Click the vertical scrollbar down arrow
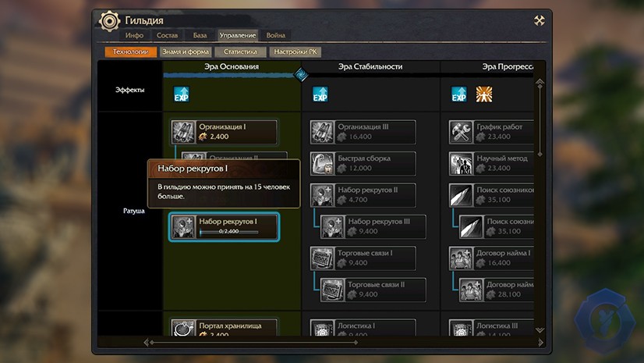The image size is (644, 363). (540, 330)
